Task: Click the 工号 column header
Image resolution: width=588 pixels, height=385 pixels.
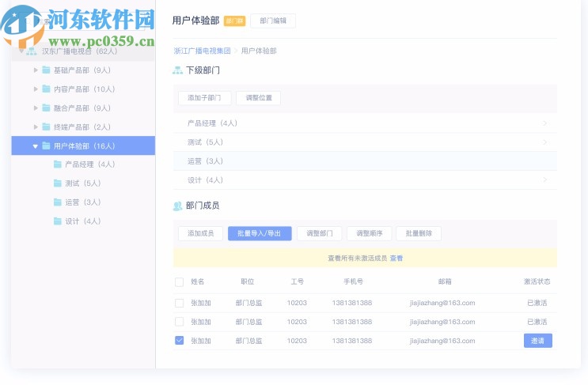Action: (x=298, y=281)
